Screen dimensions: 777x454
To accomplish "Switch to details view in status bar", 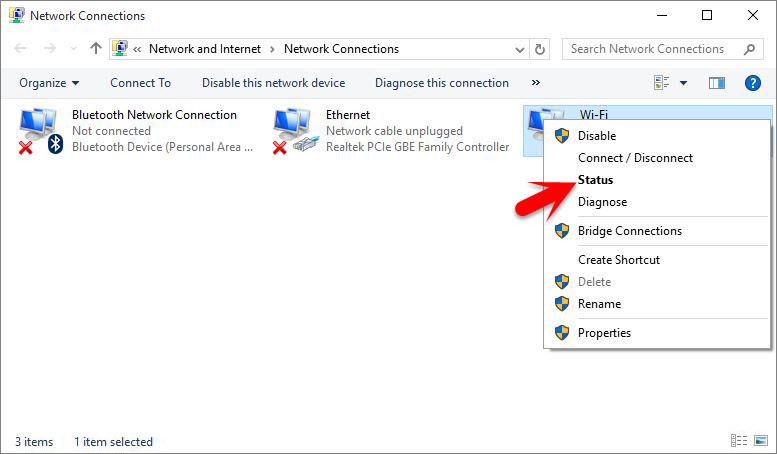I will (739, 440).
